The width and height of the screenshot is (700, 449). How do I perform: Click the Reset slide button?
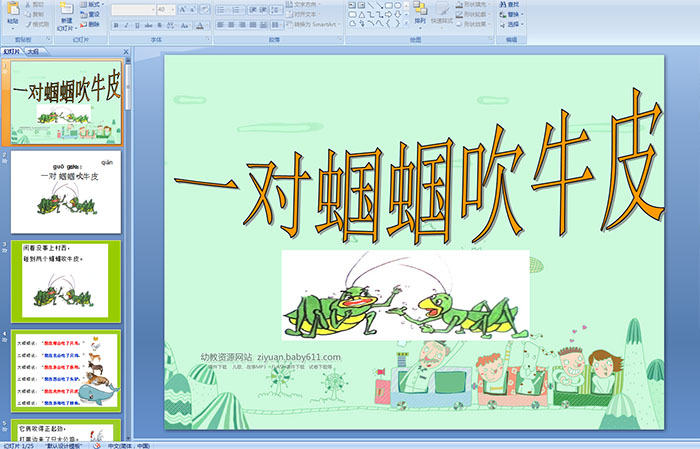click(x=90, y=14)
